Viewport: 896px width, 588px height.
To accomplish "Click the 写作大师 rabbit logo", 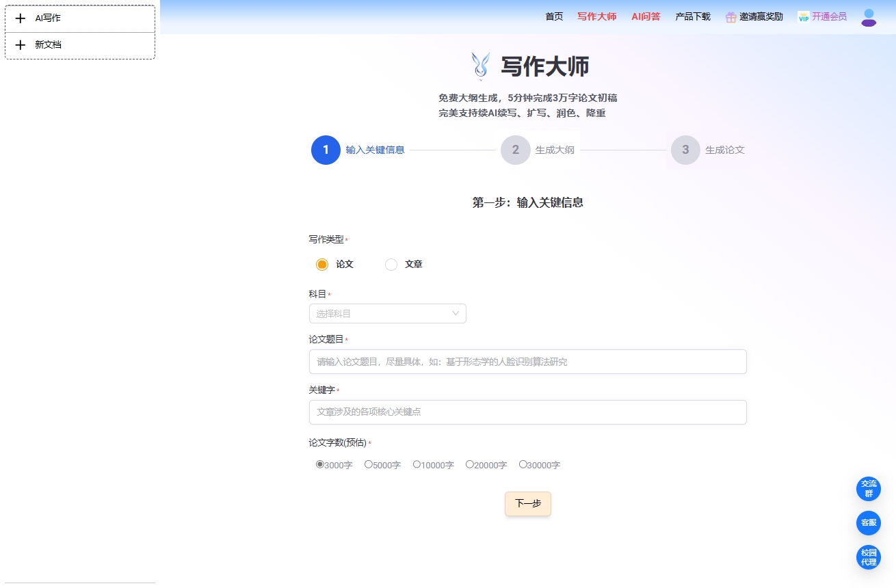I will click(x=481, y=67).
